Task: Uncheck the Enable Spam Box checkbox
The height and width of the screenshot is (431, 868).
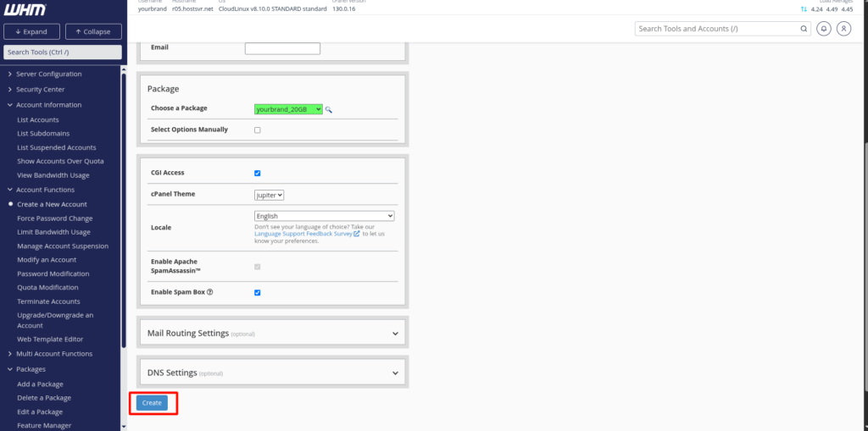Action: pos(258,292)
